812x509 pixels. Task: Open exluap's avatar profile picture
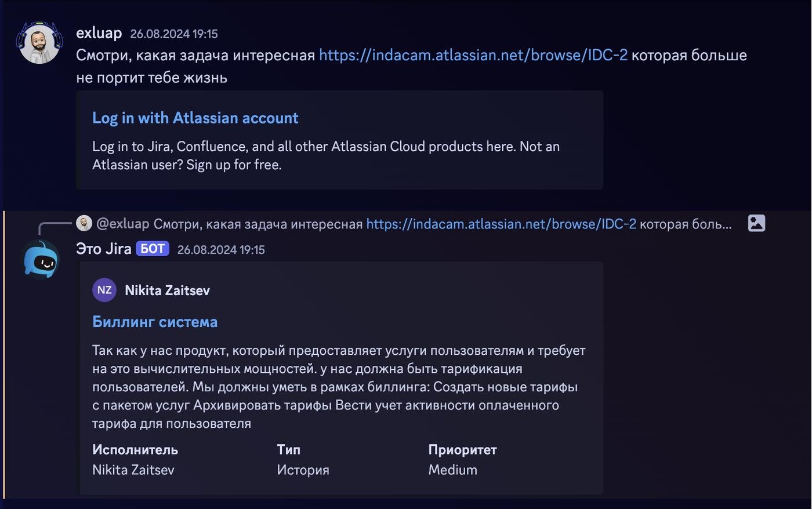tap(39, 42)
